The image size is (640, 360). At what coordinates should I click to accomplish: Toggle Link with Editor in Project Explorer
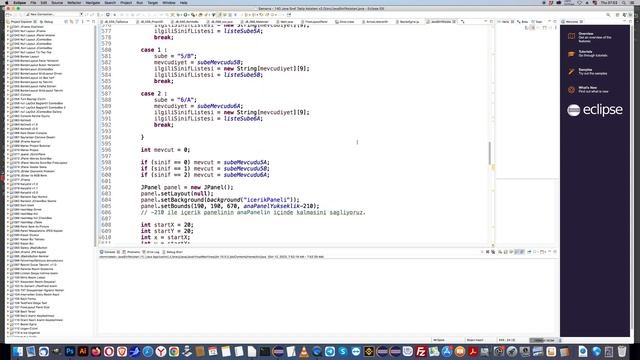point(71,22)
